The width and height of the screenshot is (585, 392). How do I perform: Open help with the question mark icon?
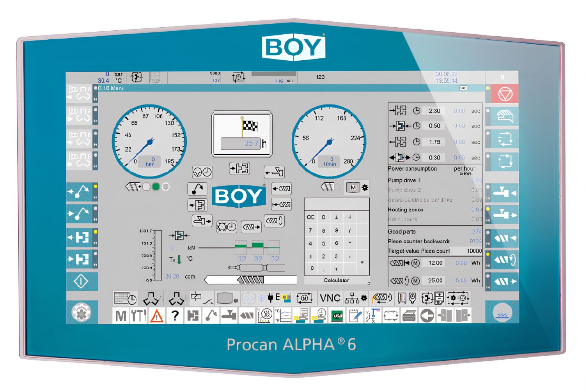click(175, 316)
